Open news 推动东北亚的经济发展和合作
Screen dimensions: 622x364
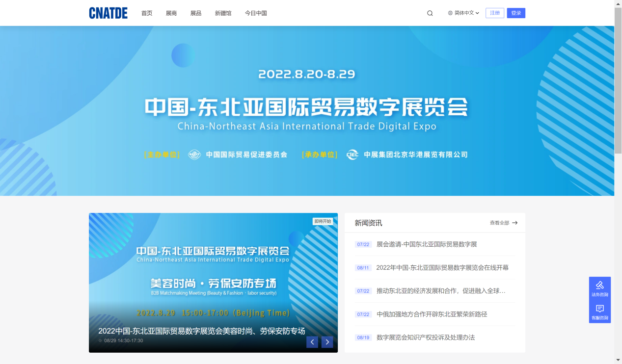pos(441,291)
